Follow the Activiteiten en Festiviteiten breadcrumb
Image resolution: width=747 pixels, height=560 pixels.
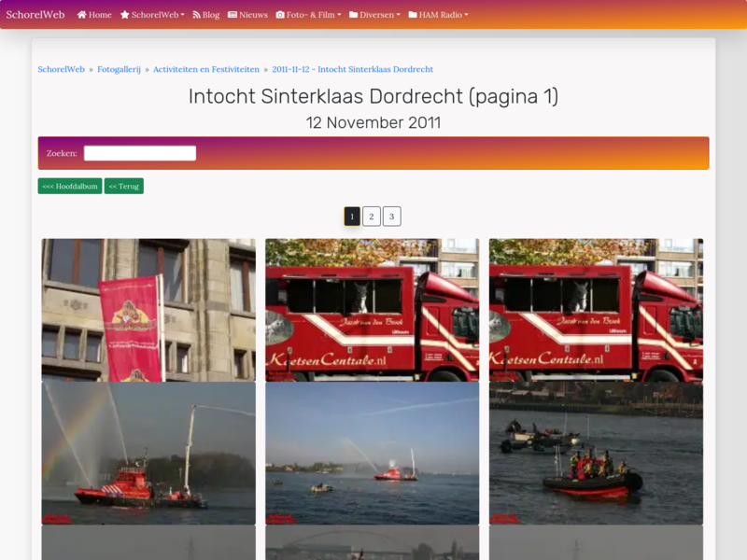206,69
